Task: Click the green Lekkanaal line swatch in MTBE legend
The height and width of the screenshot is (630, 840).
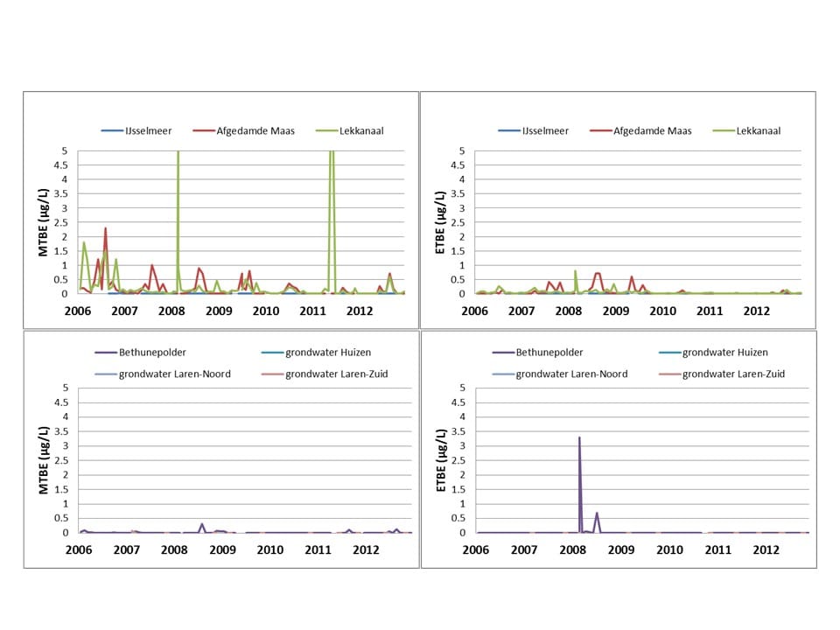Action: coord(326,130)
